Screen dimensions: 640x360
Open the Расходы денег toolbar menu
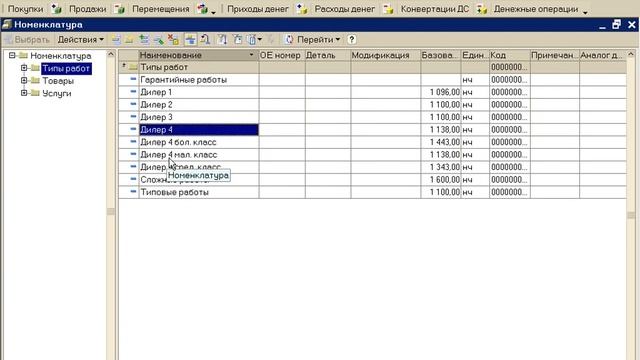344,9
